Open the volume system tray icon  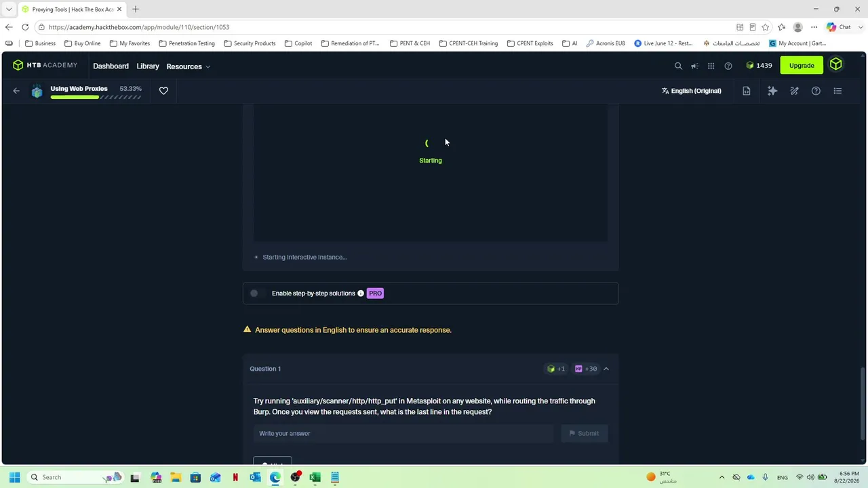coord(810,477)
